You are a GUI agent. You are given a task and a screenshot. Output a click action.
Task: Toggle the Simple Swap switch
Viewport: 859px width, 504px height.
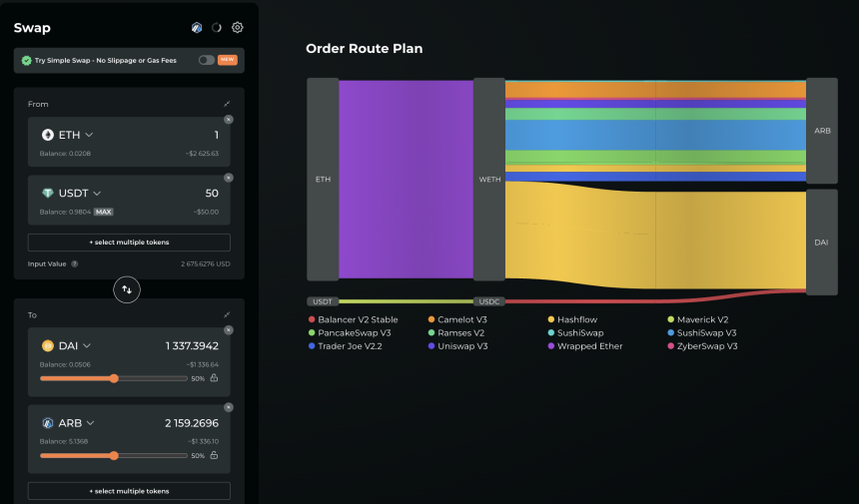click(207, 60)
